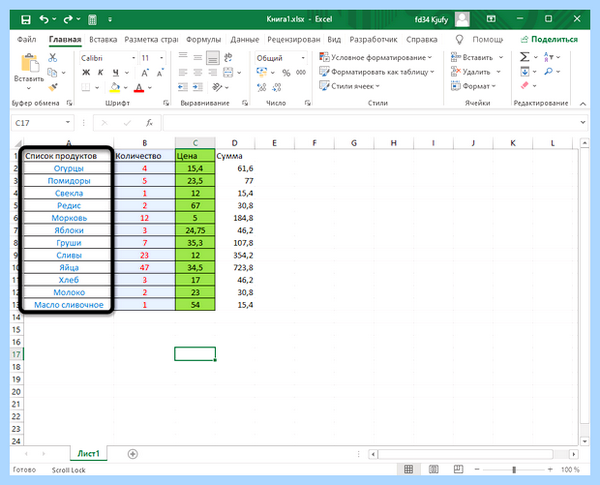Open Стили ячеек gallery

349,86
